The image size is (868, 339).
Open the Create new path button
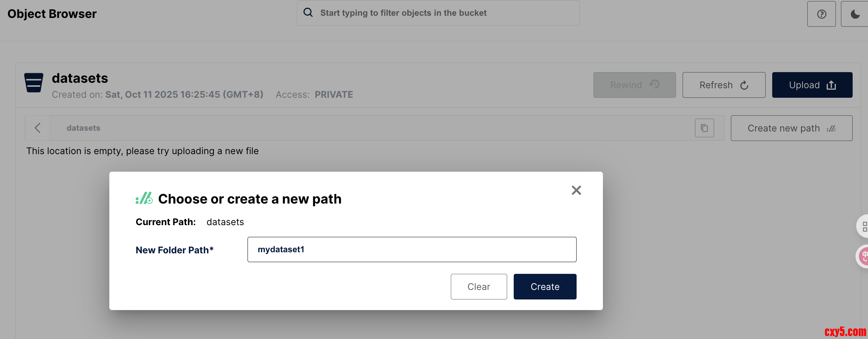[x=791, y=128]
